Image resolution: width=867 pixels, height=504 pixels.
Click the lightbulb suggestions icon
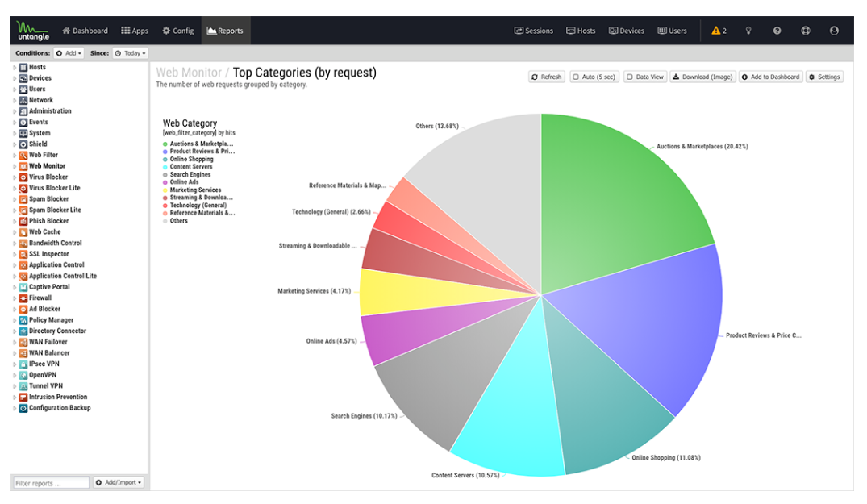tap(748, 31)
